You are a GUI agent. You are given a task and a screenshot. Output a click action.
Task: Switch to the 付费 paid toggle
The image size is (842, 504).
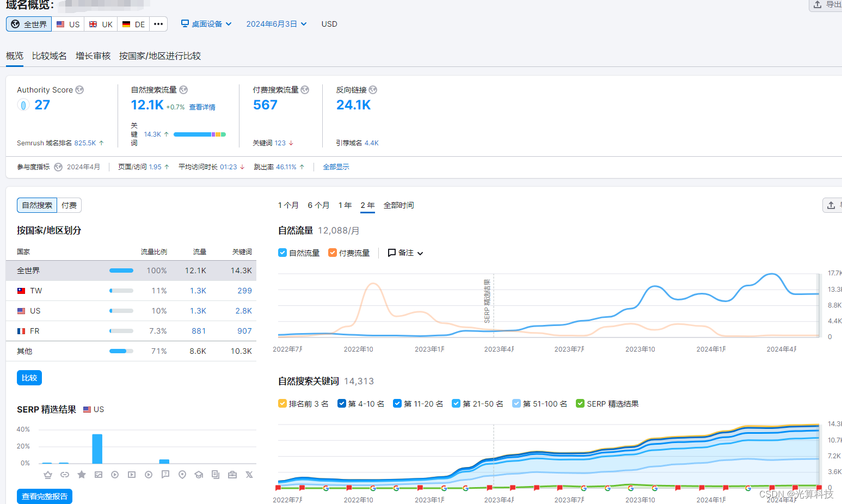[x=69, y=205]
